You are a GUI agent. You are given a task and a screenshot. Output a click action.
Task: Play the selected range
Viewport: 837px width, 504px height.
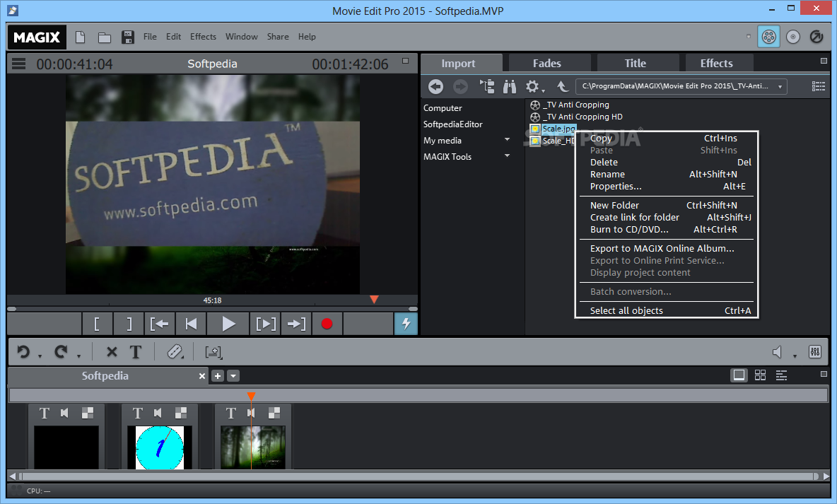(266, 324)
